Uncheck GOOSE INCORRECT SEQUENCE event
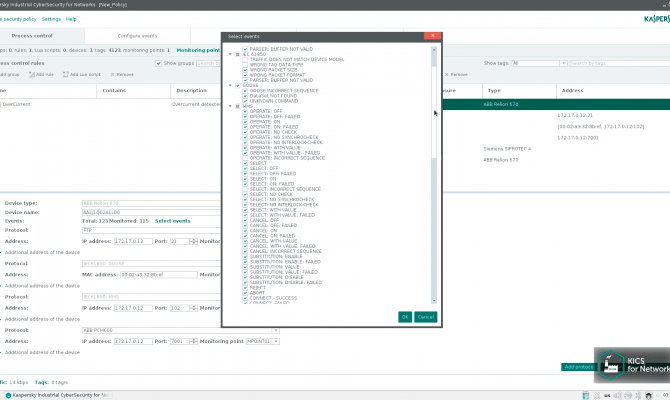Image resolution: width=670 pixels, height=400 pixels. pyautogui.click(x=245, y=91)
